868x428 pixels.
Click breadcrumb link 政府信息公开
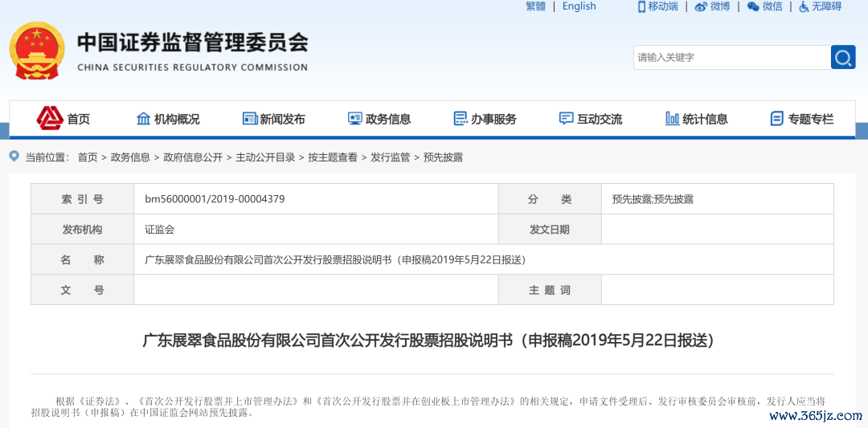[x=193, y=157]
